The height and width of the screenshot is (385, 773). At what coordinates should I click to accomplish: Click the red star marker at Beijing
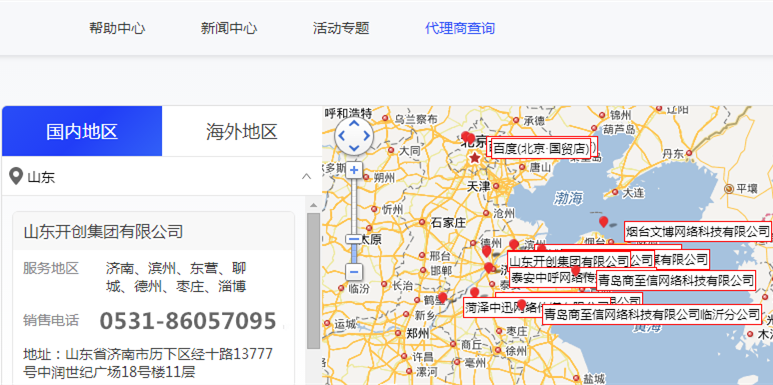pos(474,158)
